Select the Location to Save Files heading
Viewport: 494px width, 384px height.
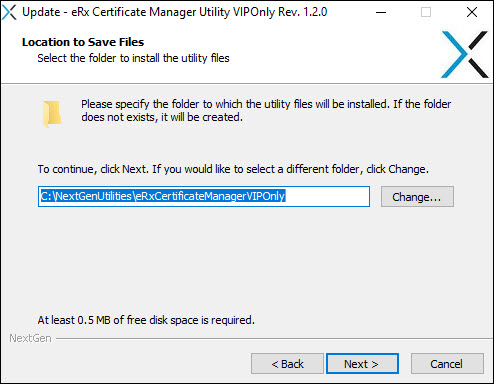coord(83,42)
